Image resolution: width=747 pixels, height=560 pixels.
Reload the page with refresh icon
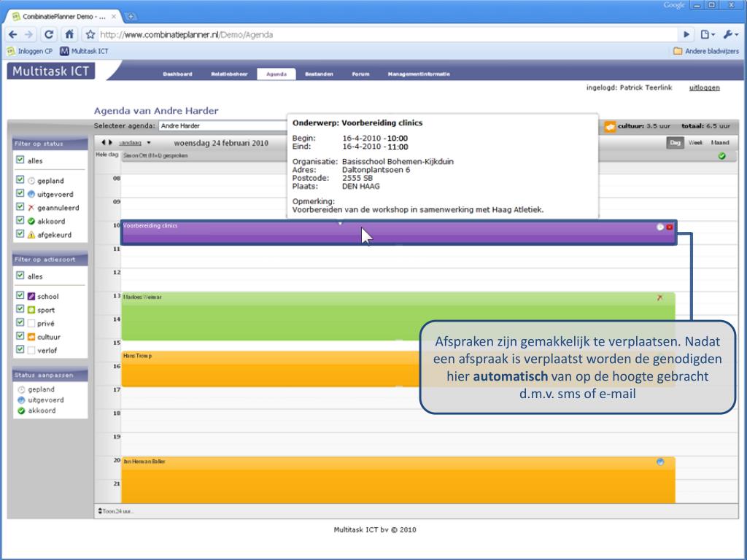pos(49,35)
